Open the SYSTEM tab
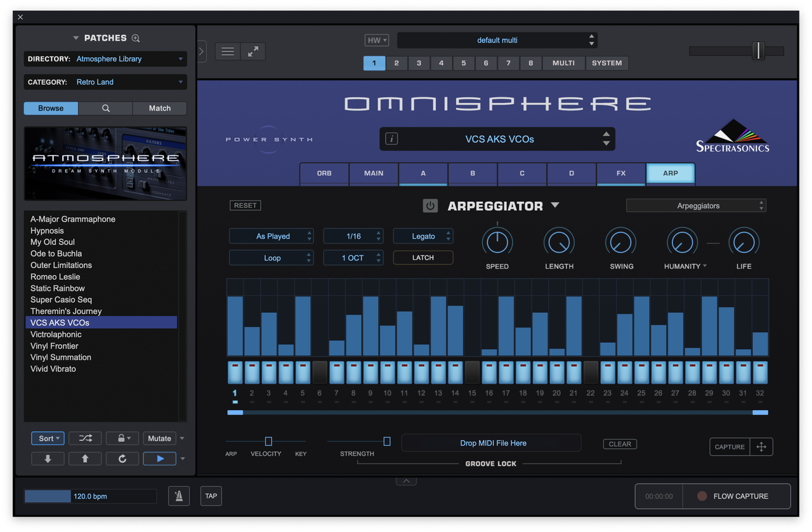The width and height of the screenshot is (812, 532). pos(607,63)
